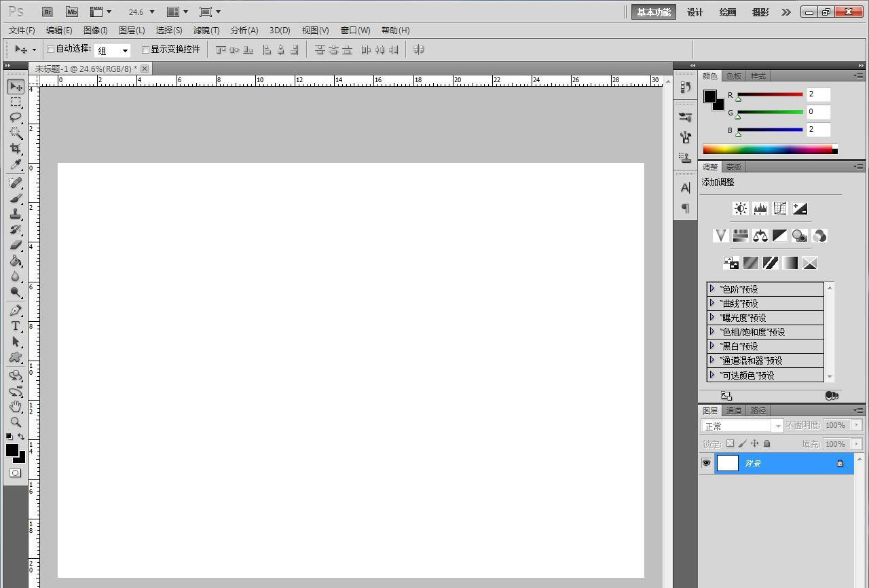The width and height of the screenshot is (869, 588).
Task: Select the Path Selection tool
Action: (x=16, y=342)
